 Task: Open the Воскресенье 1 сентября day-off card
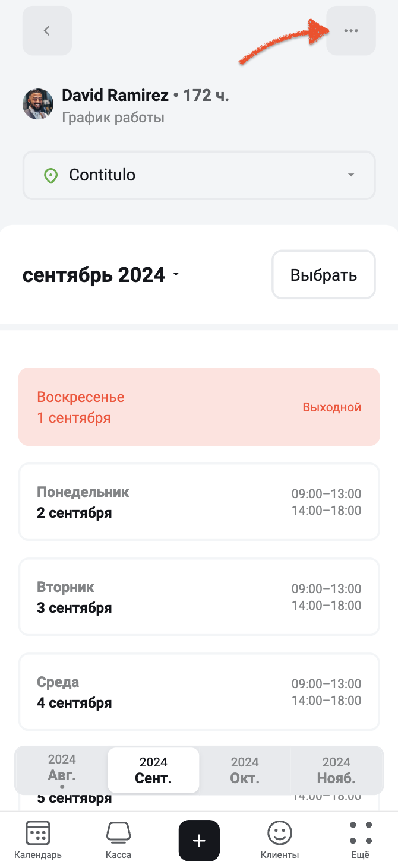pos(199,407)
